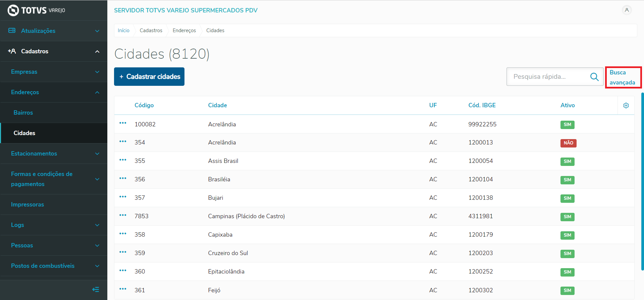This screenshot has height=300, width=644.
Task: Go to Endereços in the breadcrumb
Action: pyautogui.click(x=184, y=31)
